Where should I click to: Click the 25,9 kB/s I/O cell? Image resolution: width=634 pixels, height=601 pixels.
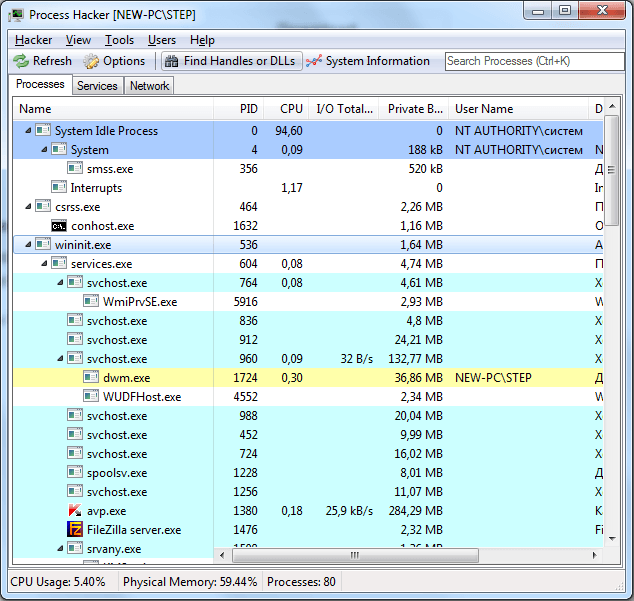click(x=349, y=511)
